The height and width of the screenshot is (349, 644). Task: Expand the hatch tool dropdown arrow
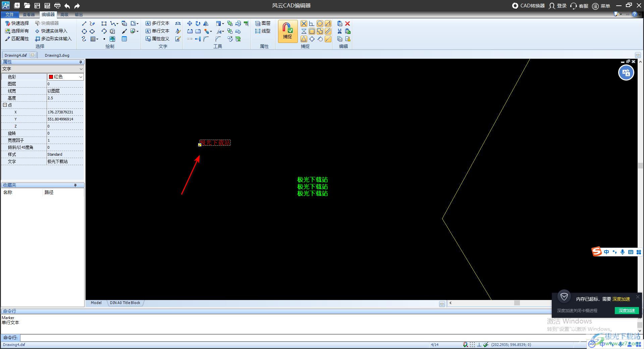click(x=97, y=39)
